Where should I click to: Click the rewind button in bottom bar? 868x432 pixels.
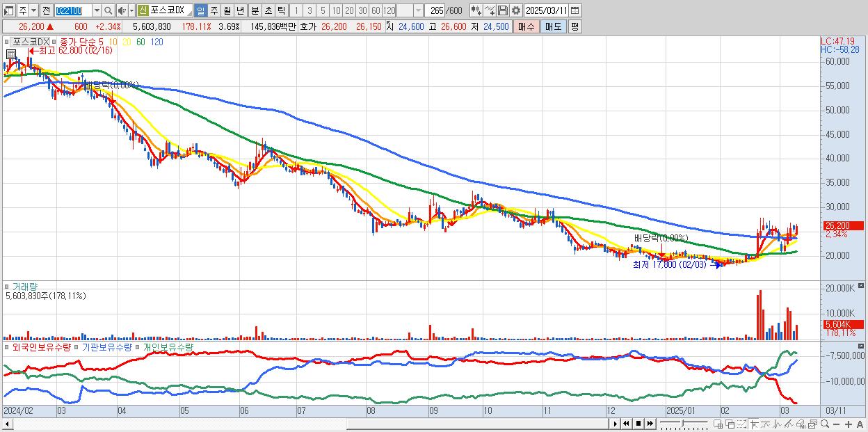626,424
